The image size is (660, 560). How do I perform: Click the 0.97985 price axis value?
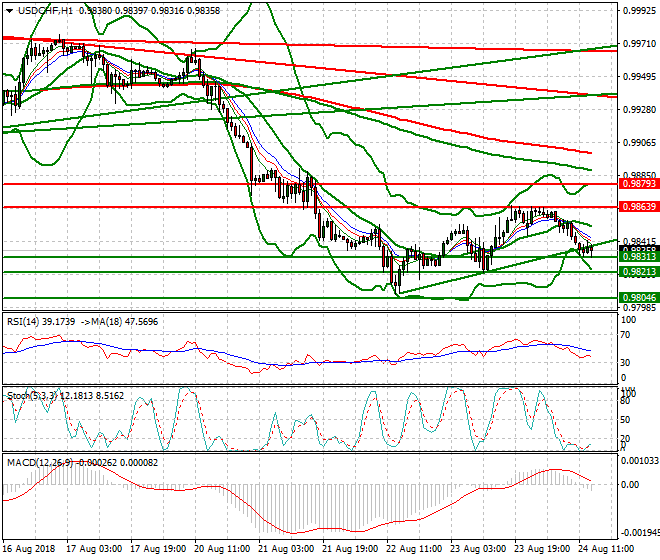point(639,308)
